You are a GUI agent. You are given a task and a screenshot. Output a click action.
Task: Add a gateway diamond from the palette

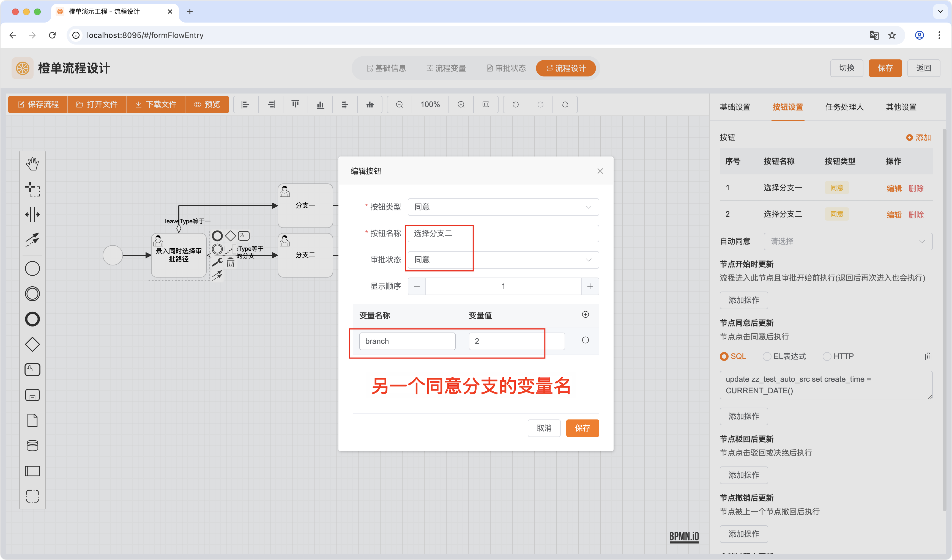32,344
